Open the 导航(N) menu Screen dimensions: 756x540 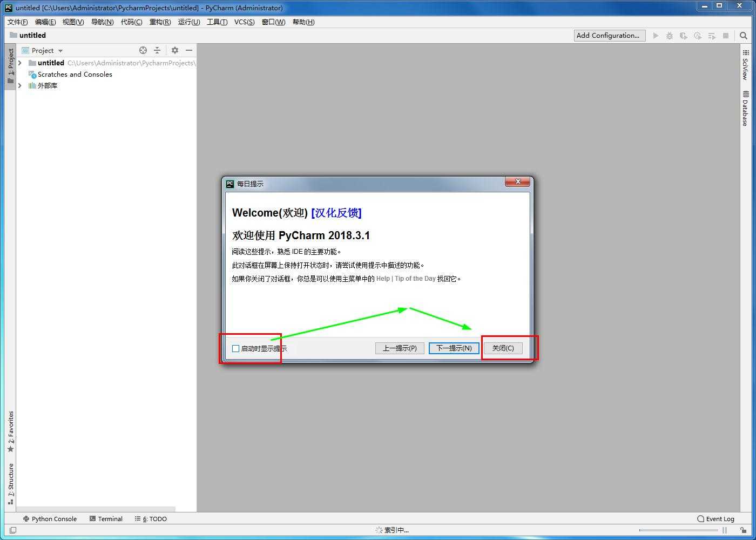tap(103, 22)
